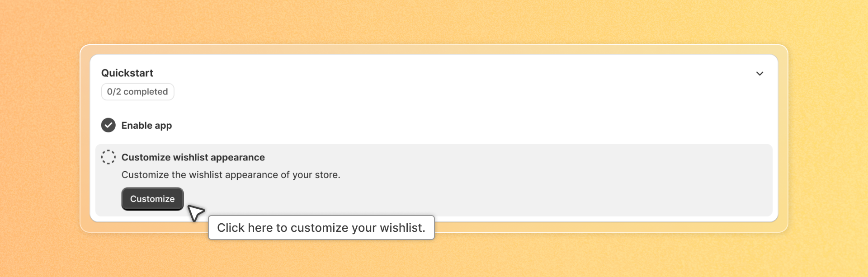Hide Quickstart steps with the top-right arrow
This screenshot has height=277, width=868.
[759, 74]
